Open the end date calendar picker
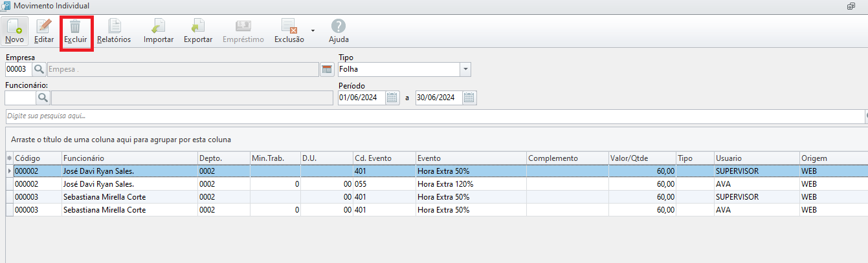 [470, 98]
